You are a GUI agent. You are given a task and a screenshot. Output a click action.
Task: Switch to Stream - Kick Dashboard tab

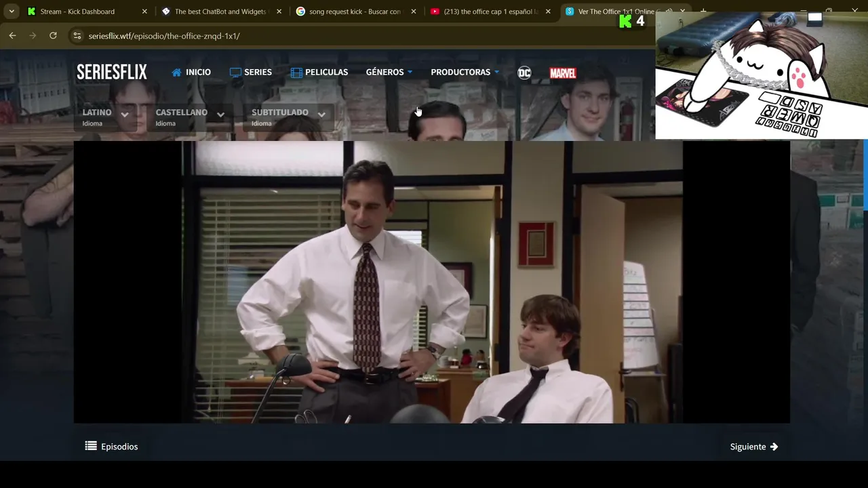(x=87, y=12)
